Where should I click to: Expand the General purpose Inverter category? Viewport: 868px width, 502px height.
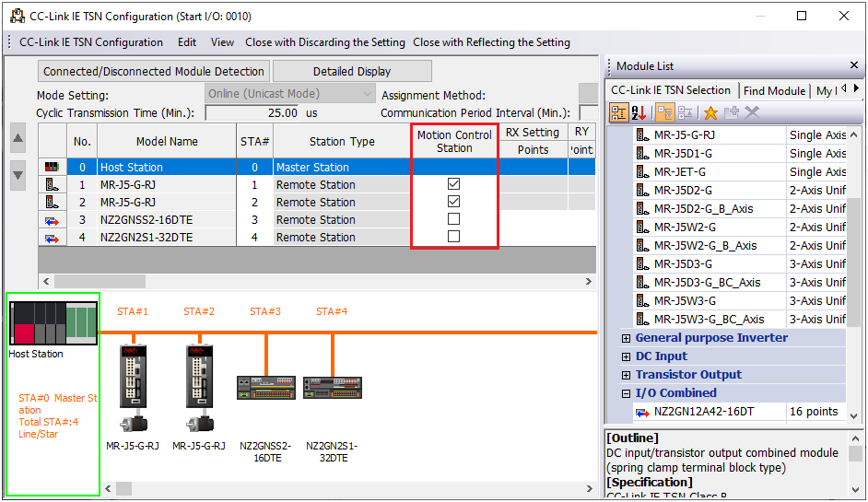[626, 338]
